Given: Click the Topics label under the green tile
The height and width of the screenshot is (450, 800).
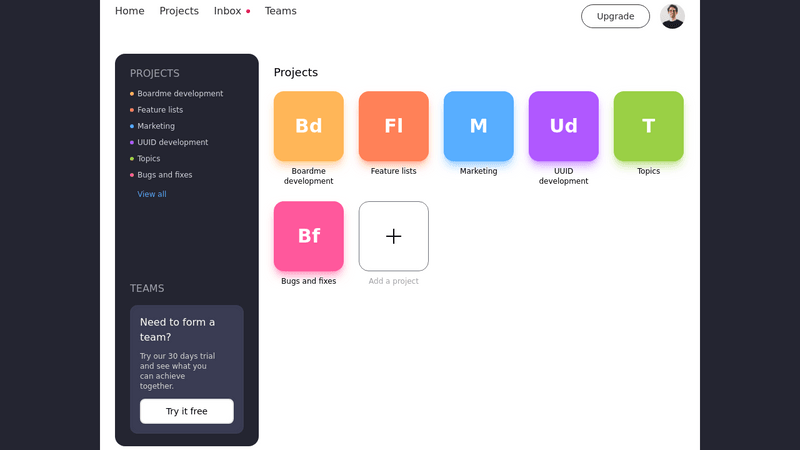Looking at the screenshot, I should (648, 171).
